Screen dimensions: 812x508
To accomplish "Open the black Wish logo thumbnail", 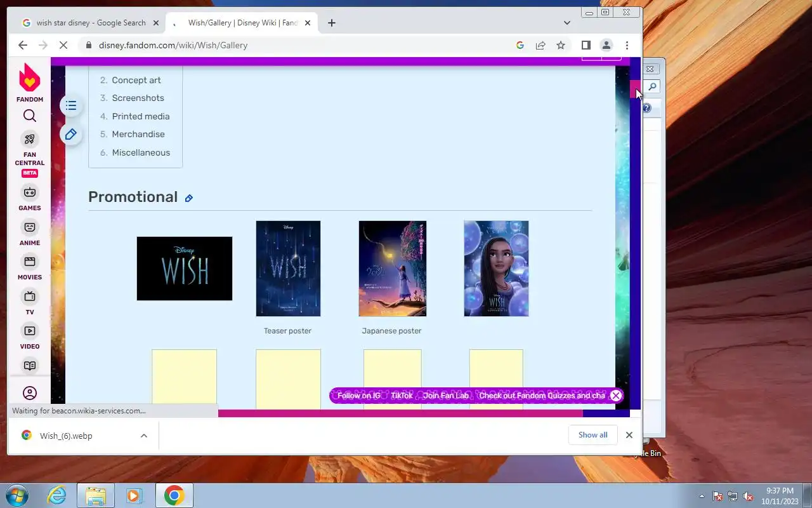I will tap(185, 269).
